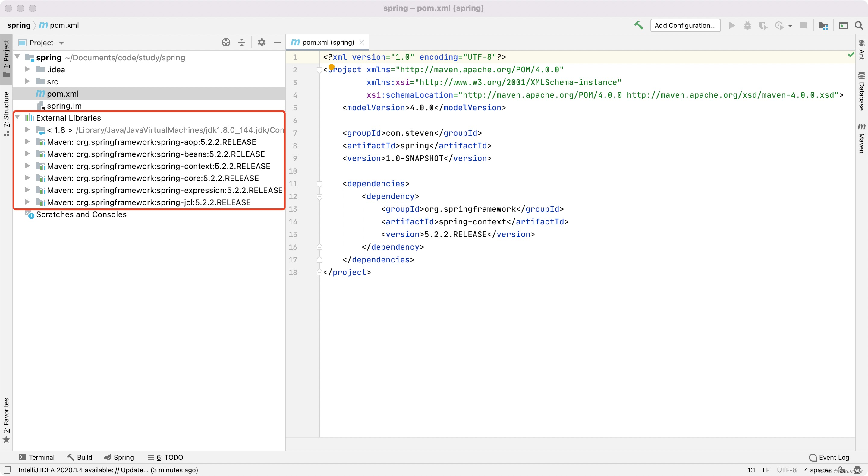
Task: Click the Stop square icon
Action: click(803, 25)
